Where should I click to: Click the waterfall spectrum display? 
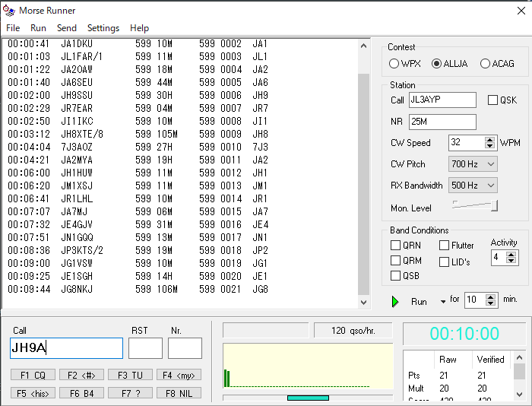click(308, 366)
